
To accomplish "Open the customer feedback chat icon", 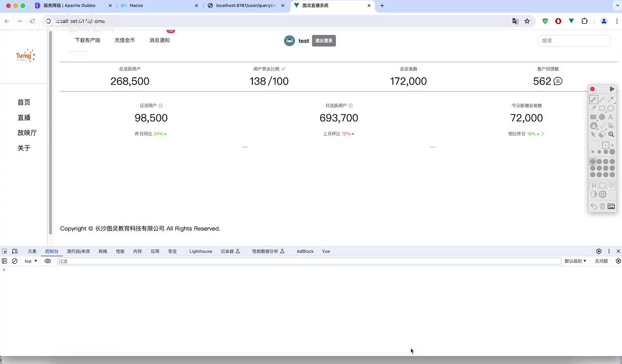I will point(558,81).
